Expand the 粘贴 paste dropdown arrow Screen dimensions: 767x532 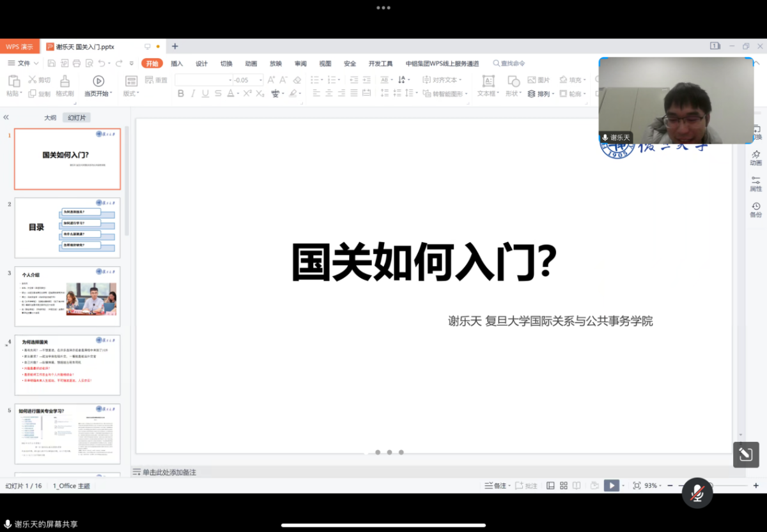(21, 93)
